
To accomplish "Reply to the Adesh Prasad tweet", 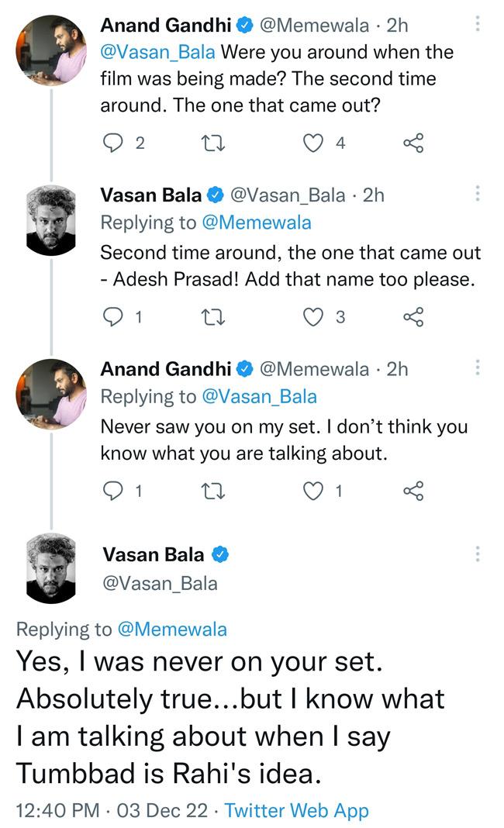I will [x=114, y=316].
